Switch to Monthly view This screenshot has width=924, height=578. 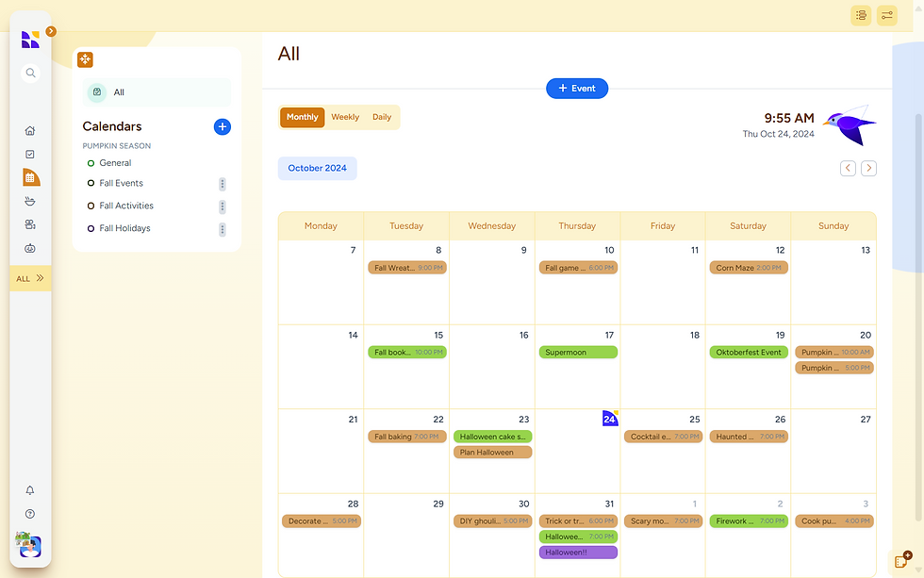click(x=303, y=117)
